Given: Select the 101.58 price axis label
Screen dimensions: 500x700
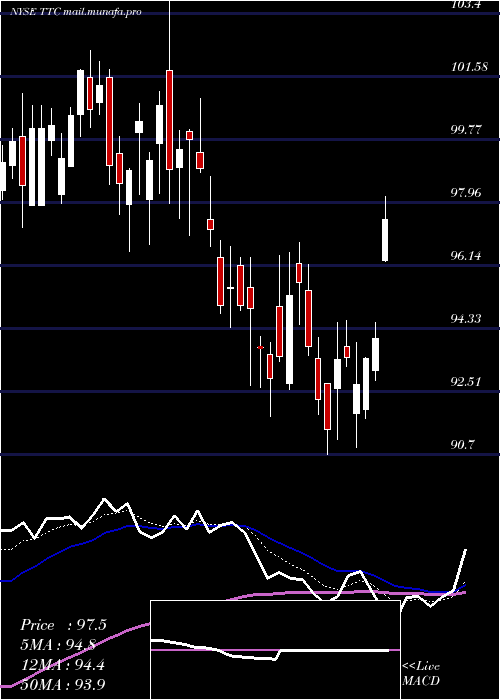Looking at the screenshot, I should point(469,67).
